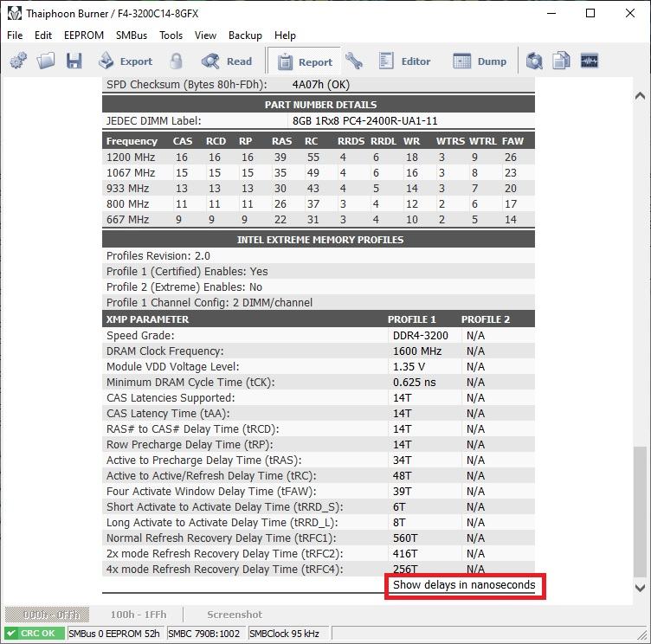Click Profile 1 (Certified) Enables row
651x644 pixels.
click(319, 272)
